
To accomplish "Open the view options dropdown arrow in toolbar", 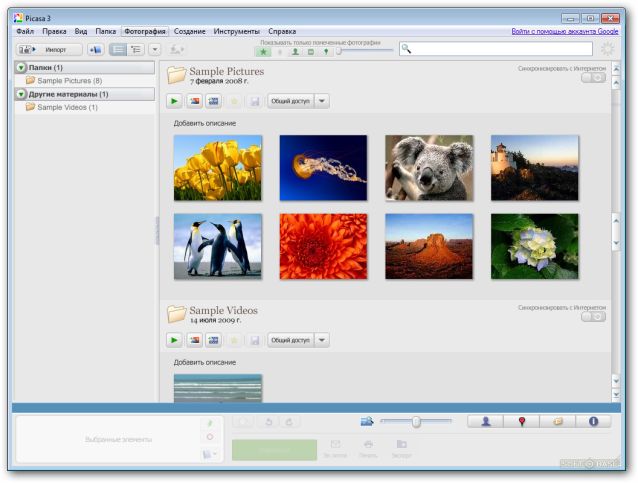I will point(155,50).
